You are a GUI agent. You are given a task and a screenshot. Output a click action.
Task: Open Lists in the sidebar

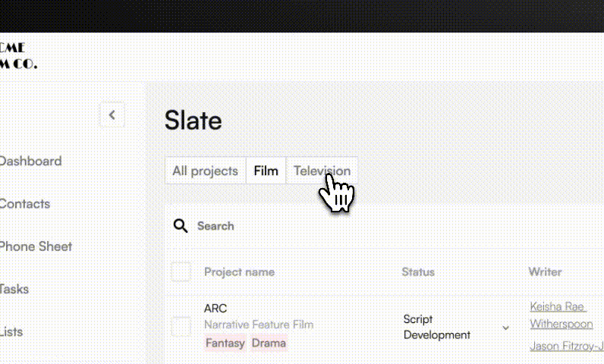(11, 331)
